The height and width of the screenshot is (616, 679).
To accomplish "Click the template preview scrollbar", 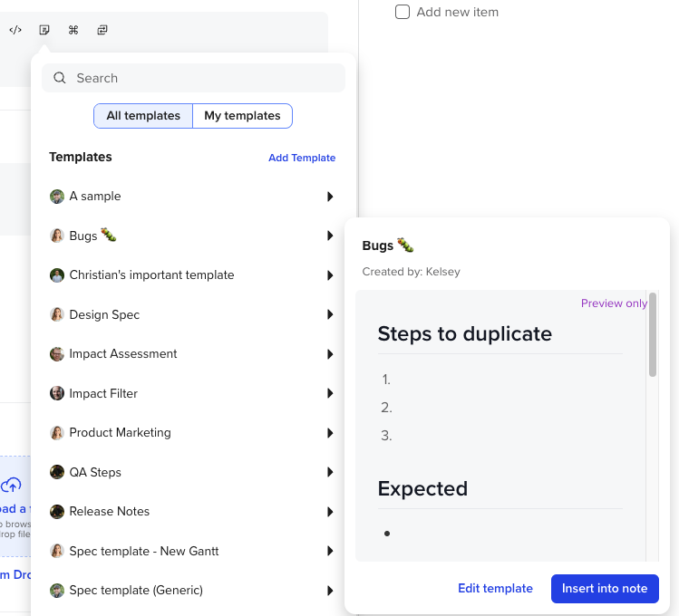I will coord(653,335).
